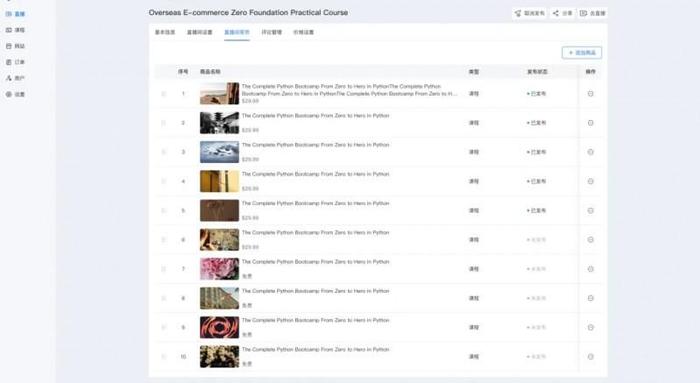Open the red swirl thumbnail in row 9

click(x=219, y=327)
